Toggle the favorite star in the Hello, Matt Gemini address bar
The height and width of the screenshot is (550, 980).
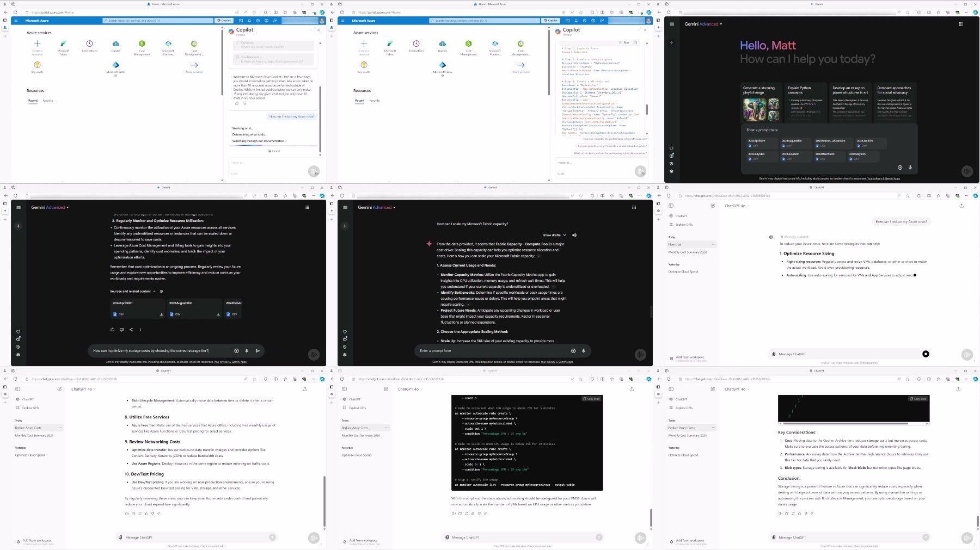point(908,13)
